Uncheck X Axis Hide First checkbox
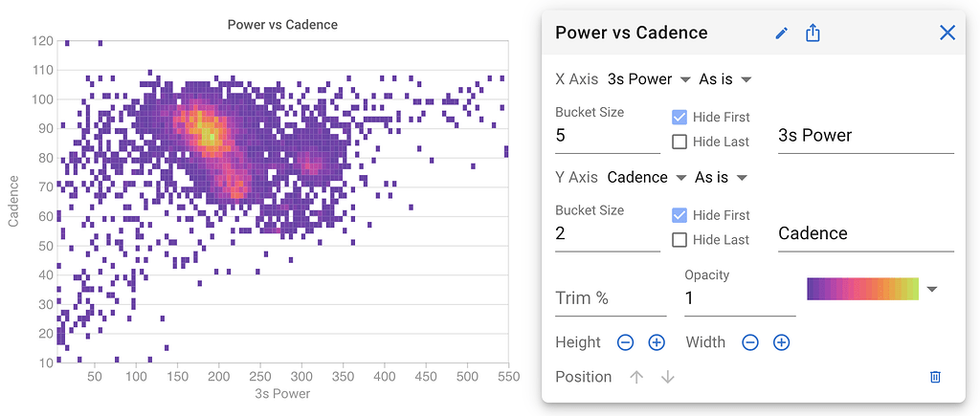 pos(679,118)
